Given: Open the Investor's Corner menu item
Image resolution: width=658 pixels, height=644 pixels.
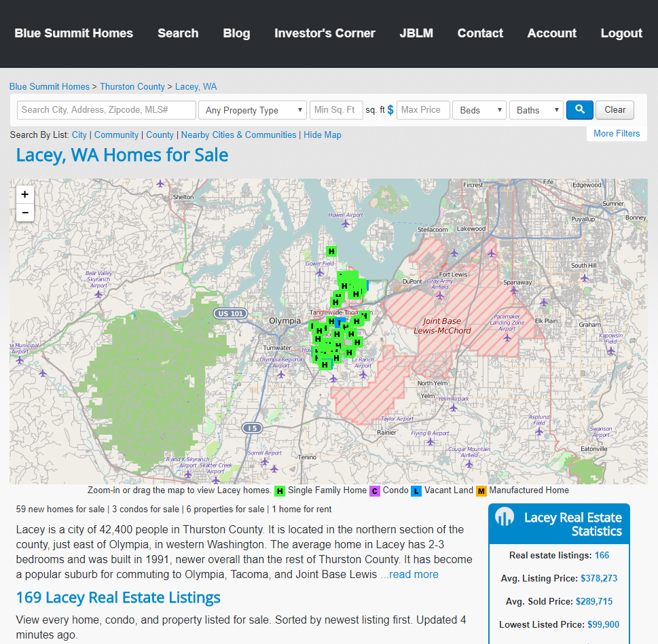Looking at the screenshot, I should (325, 33).
